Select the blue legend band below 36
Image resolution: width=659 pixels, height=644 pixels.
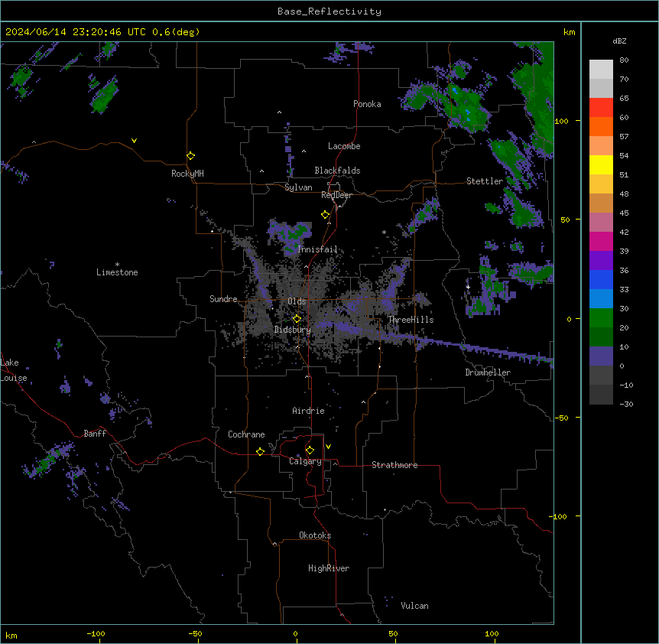[x=601, y=279]
